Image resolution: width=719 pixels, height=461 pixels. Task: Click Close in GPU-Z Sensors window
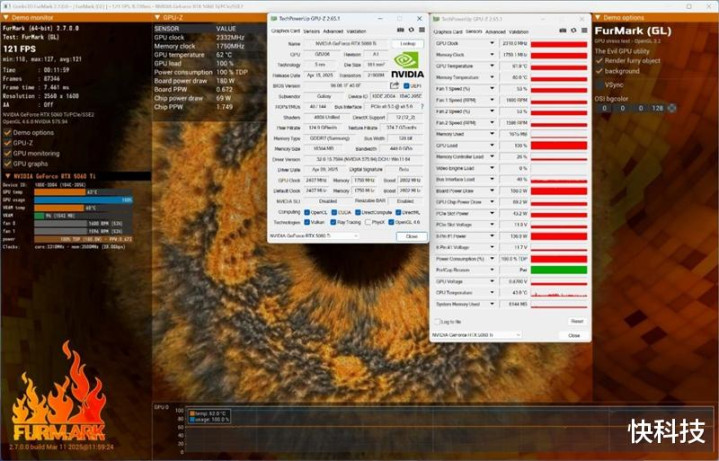[x=574, y=335]
